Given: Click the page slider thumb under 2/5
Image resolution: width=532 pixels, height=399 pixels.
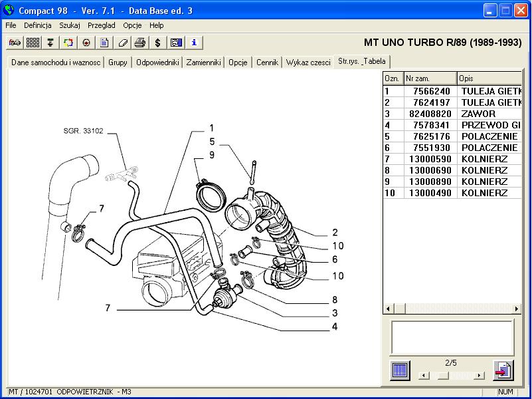Looking at the screenshot, I should [x=443, y=376].
